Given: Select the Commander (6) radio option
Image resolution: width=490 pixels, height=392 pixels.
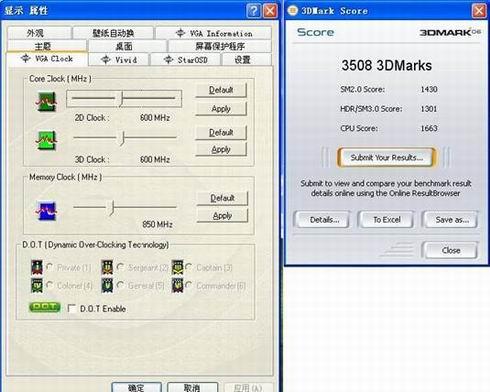Looking at the screenshot, I should (x=189, y=285).
